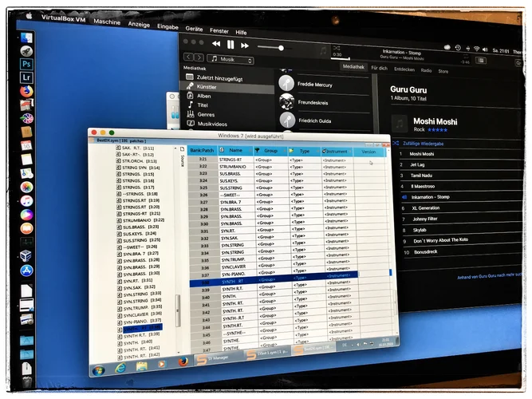This screenshot has width=532, height=399.
Task: Open the Hilfe menu
Action: click(x=241, y=33)
